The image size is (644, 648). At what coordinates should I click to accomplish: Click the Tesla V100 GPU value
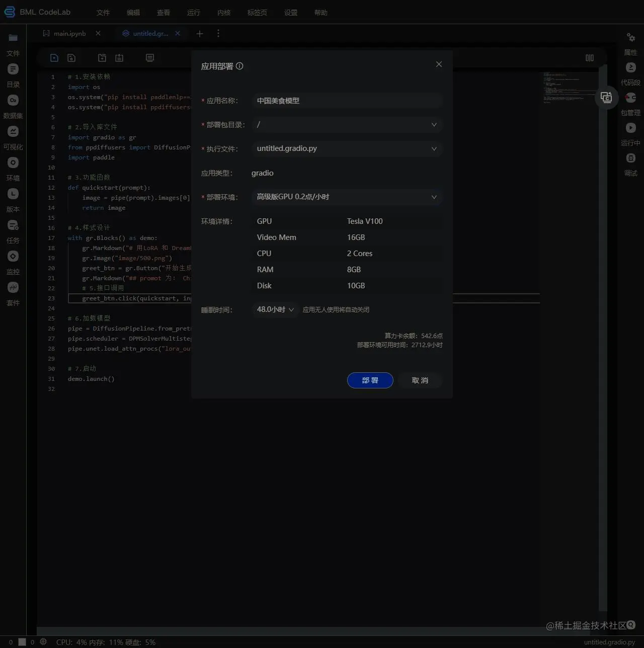point(365,221)
